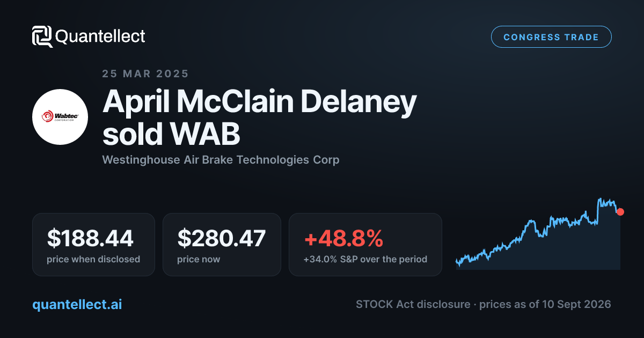The height and width of the screenshot is (338, 644).
Task: Open the Congress Trade badge
Action: [x=551, y=37]
